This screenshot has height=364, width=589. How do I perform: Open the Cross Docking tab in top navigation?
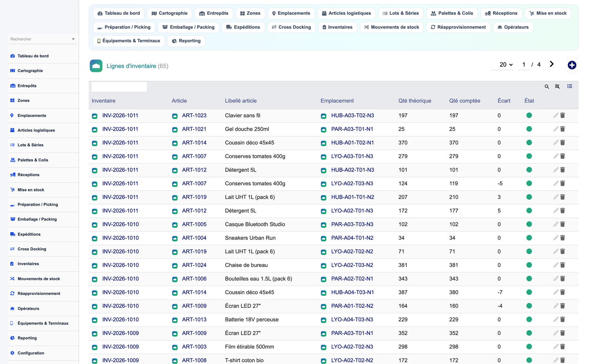tap(291, 27)
